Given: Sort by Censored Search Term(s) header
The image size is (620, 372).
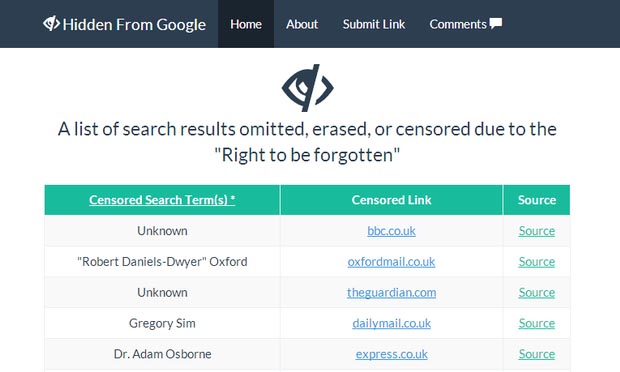Looking at the screenshot, I should tap(162, 200).
